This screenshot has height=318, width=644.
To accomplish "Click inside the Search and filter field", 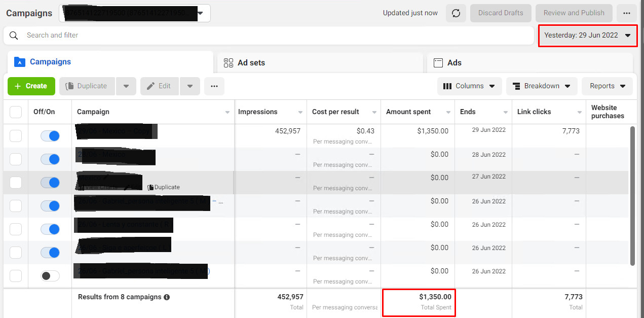I will 269,36.
